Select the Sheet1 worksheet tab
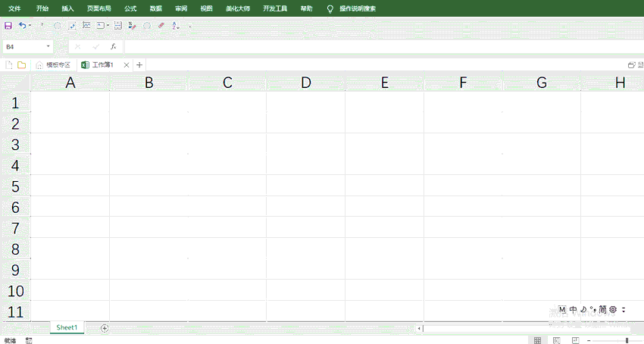This screenshot has height=344, width=644. tap(67, 327)
